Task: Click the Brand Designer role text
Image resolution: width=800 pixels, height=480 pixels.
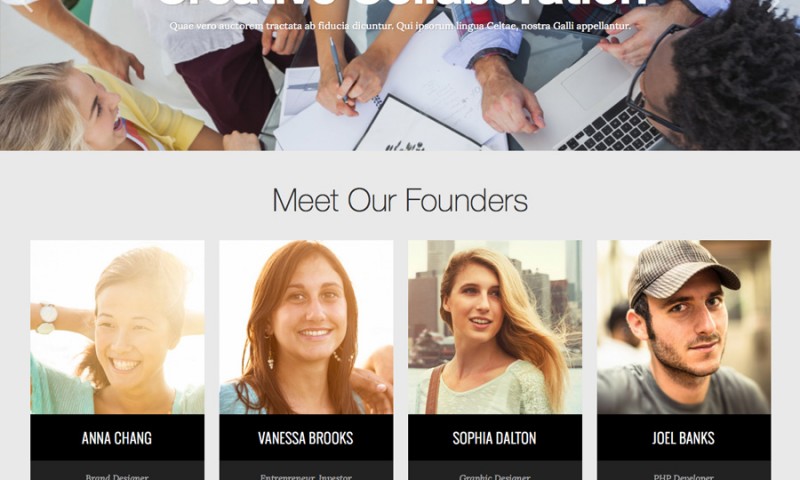Action: click(x=117, y=477)
